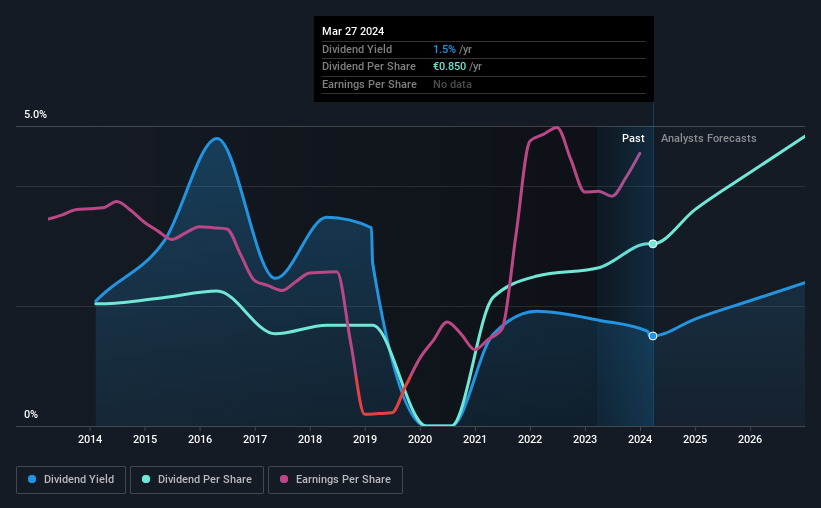Click the '0%' y-axis label
The width and height of the screenshot is (821, 508).
(x=31, y=415)
